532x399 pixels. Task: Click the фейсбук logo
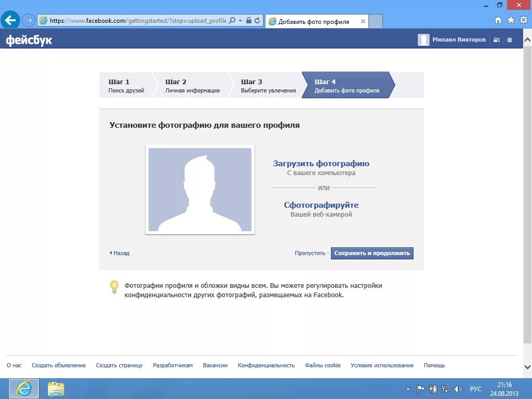tap(29, 40)
